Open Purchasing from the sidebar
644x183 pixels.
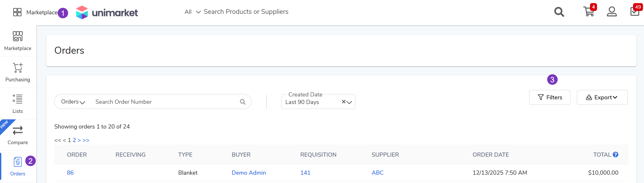click(x=18, y=72)
